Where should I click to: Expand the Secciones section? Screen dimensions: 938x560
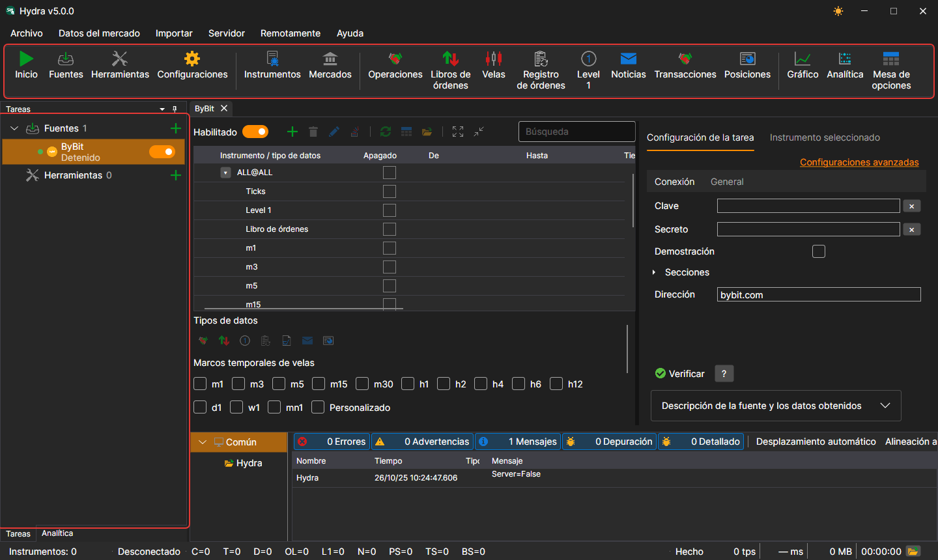[654, 272]
